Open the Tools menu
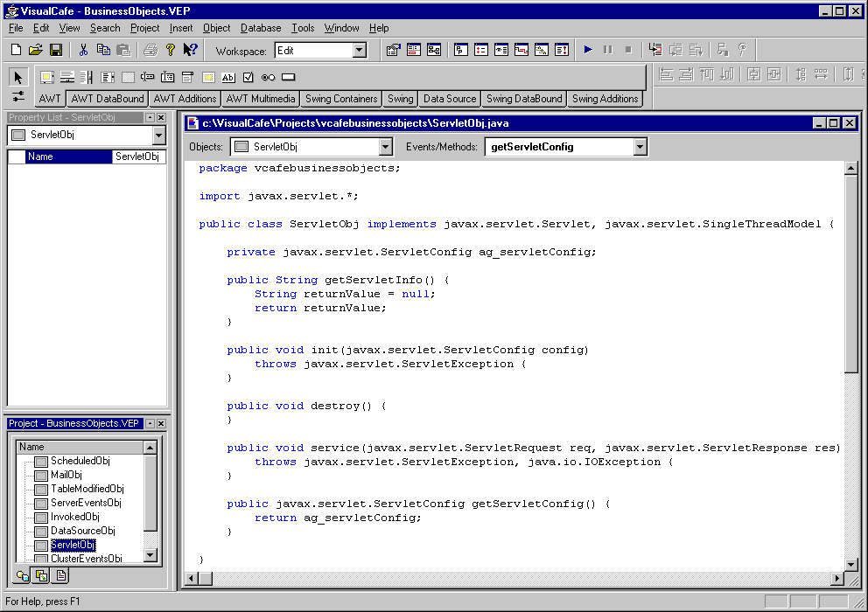The image size is (868, 612). tap(303, 28)
